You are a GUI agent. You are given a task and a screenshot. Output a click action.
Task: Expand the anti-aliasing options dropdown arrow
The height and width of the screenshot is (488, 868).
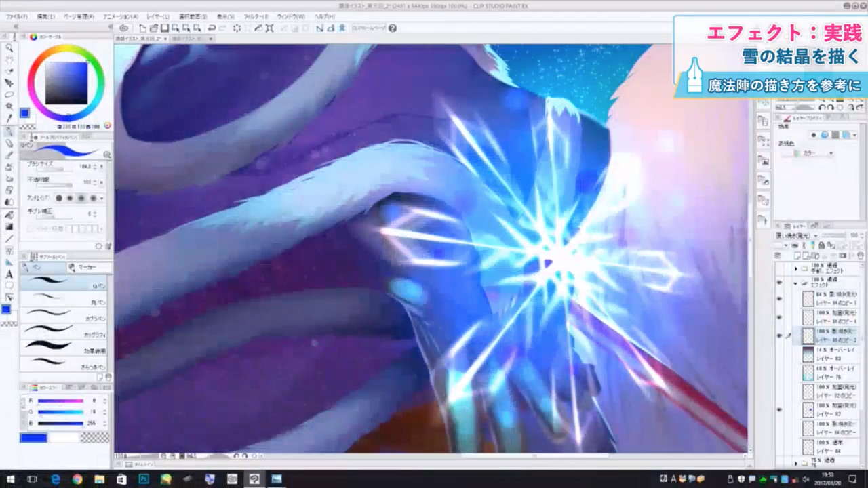[x=102, y=199]
